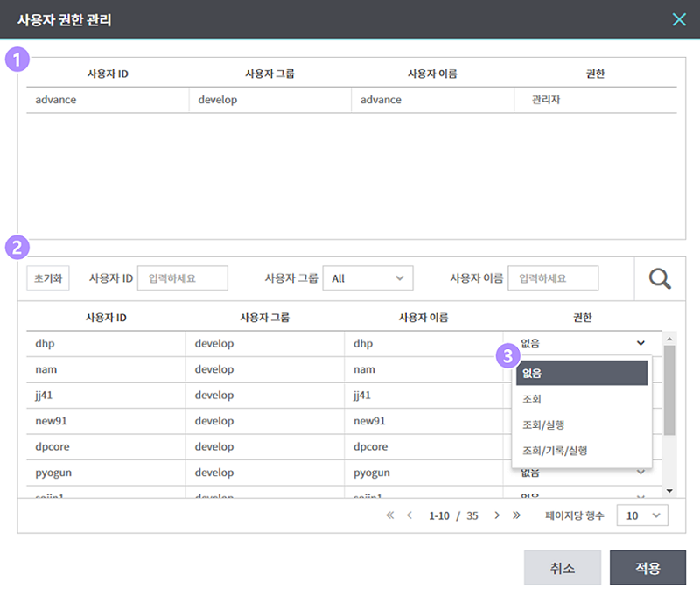Click the scrollbar up arrow
This screenshot has height=596, width=700.
tap(669, 339)
